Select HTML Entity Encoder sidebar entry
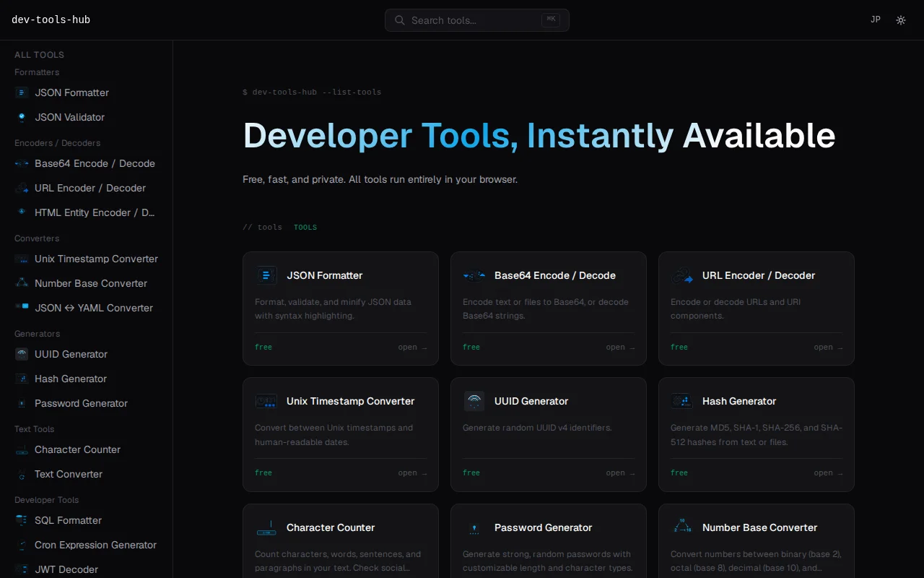 pyautogui.click(x=86, y=212)
